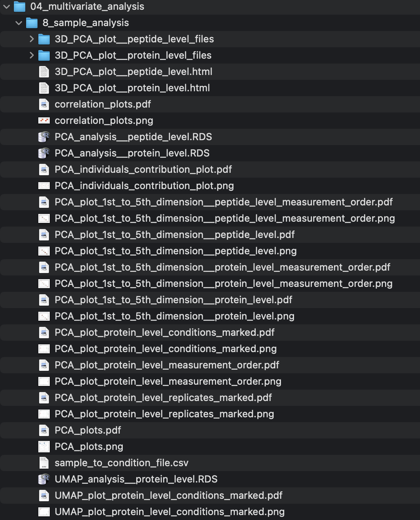
Task: Click PCA_plot_1st_to_5th_dimension__protein_level_measurement_order.pdf icon
Action: (x=44, y=267)
